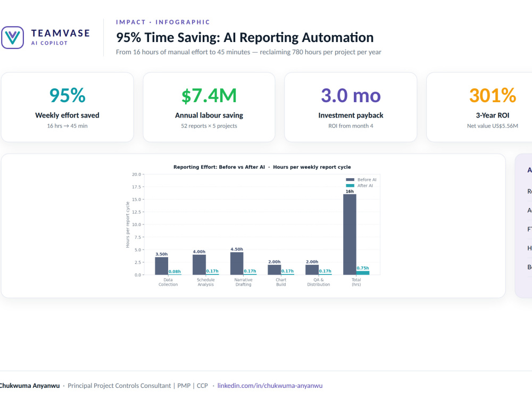This screenshot has width=532, height=399.
Task: Click the Hours per report cycle axis title
Action: tap(128, 225)
